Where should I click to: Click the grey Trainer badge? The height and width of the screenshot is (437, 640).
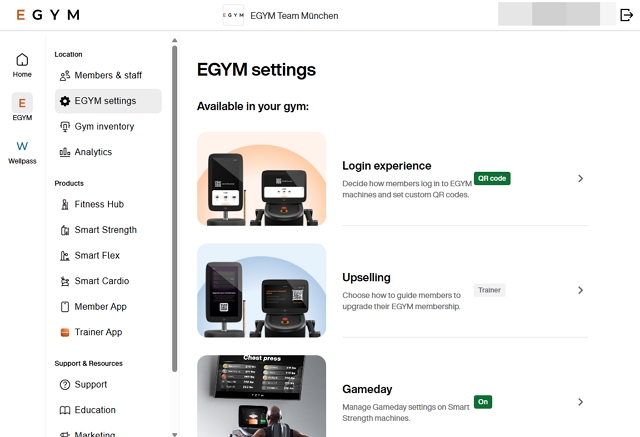point(489,290)
